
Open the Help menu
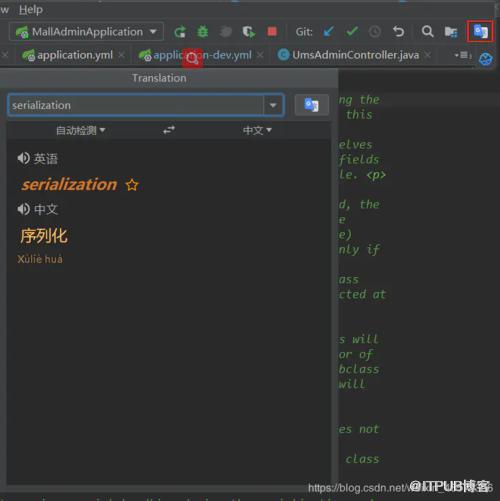point(31,10)
